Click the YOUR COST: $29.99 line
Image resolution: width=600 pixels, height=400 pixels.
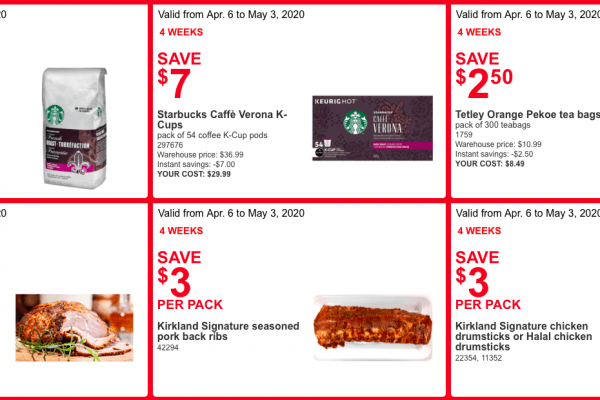[x=194, y=174]
